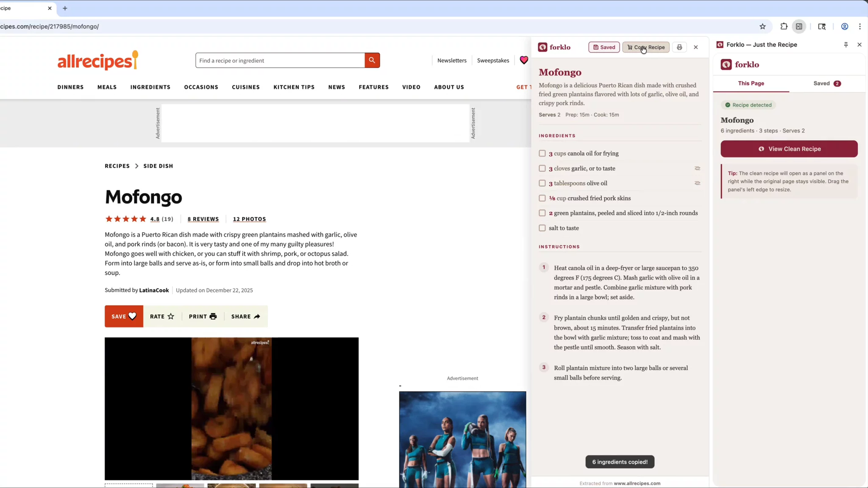
Task: Check the salt to taste ingredient
Action: tap(542, 228)
